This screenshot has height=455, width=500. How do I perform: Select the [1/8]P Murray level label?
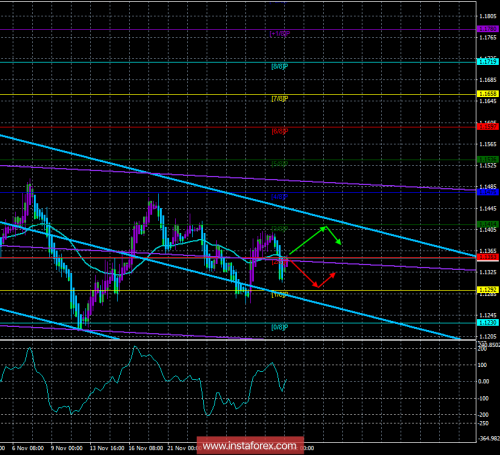tap(280, 294)
